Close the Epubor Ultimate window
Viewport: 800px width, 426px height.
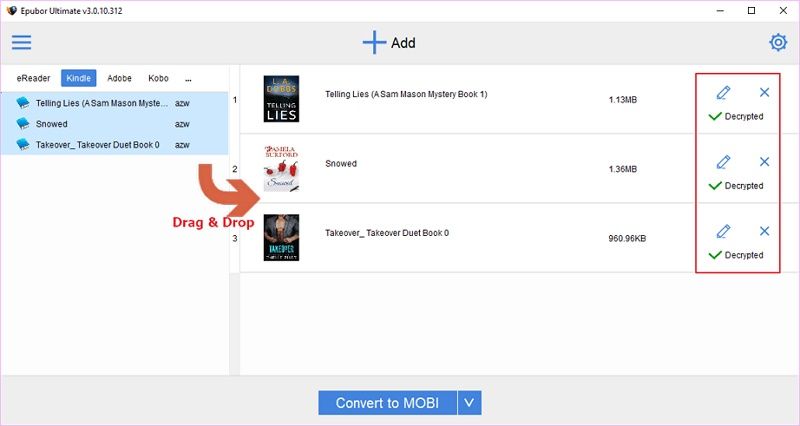pyautogui.click(x=783, y=11)
